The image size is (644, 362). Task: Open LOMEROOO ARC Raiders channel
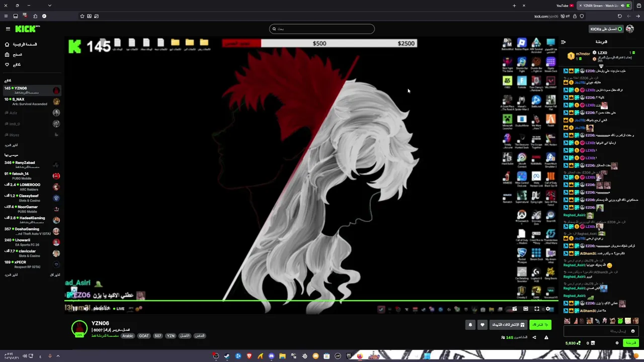(x=32, y=187)
